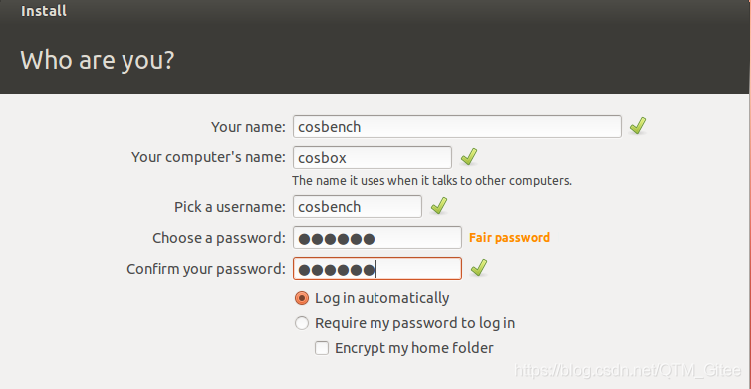Click the "Pick a username:" label
Image resolution: width=751 pixels, height=389 pixels.
[229, 207]
